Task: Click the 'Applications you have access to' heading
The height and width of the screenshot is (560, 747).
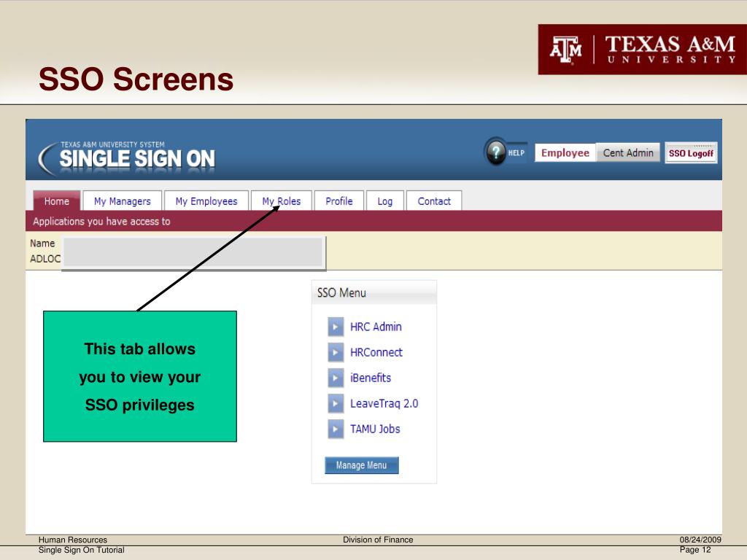Action: coord(101,222)
